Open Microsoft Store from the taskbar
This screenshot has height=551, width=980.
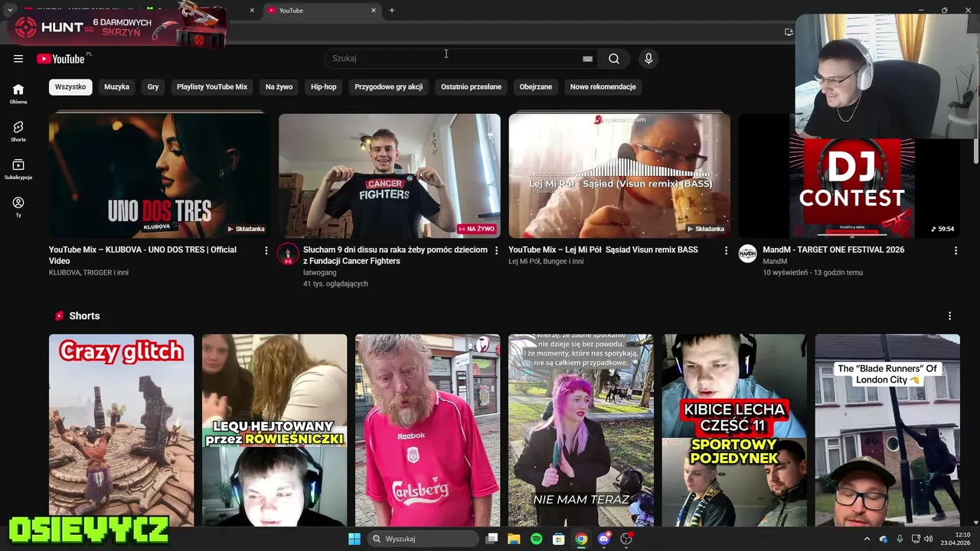[559, 539]
